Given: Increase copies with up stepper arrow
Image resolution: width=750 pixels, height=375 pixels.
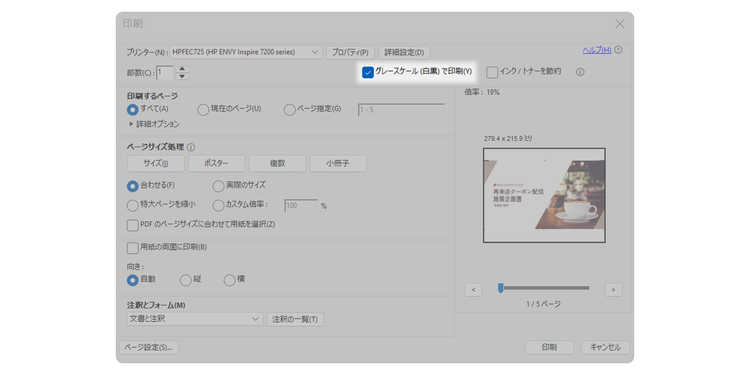Looking at the screenshot, I should [183, 69].
